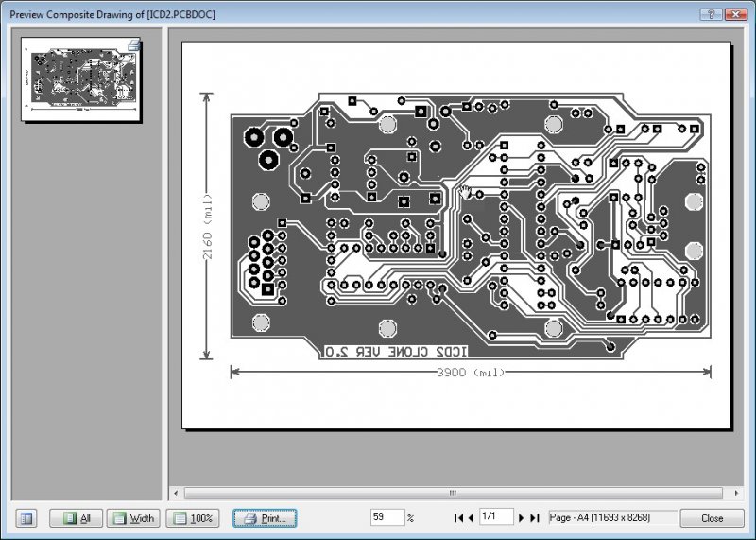Click the horizontal scrollbar thumb

[x=453, y=494]
